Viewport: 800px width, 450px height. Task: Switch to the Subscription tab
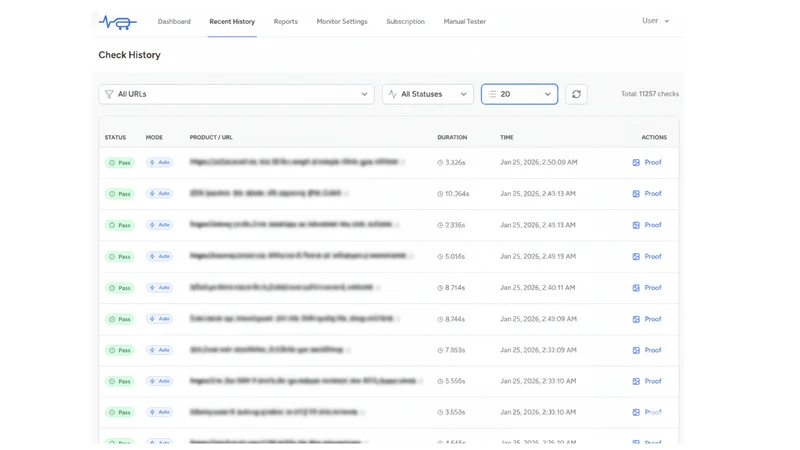pyautogui.click(x=406, y=21)
